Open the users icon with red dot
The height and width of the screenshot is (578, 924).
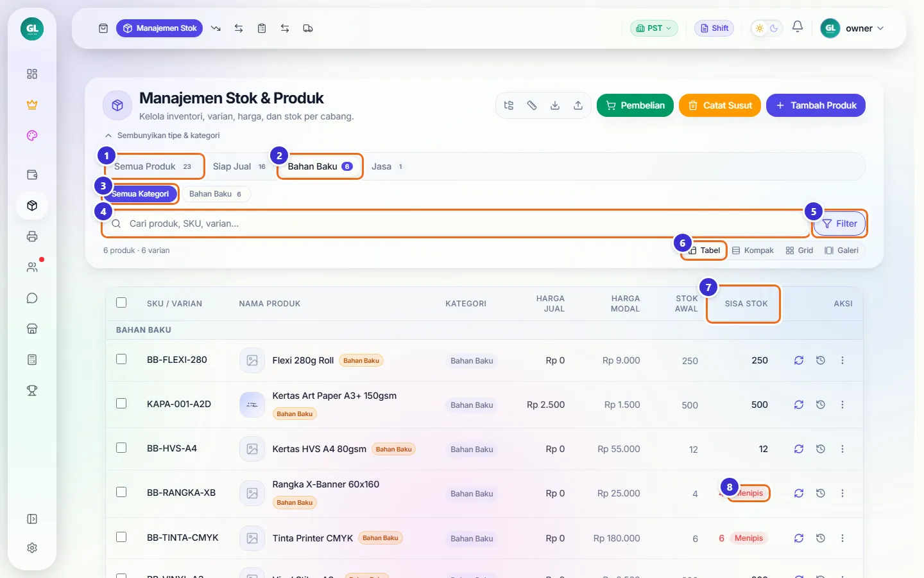[x=32, y=267]
